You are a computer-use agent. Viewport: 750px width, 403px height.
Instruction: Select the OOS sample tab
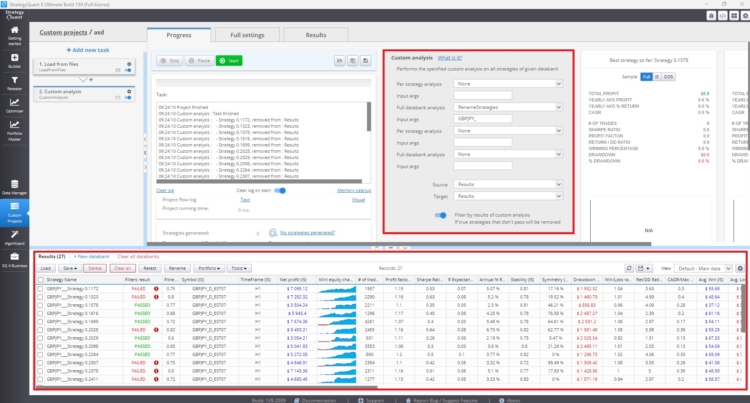pos(668,76)
